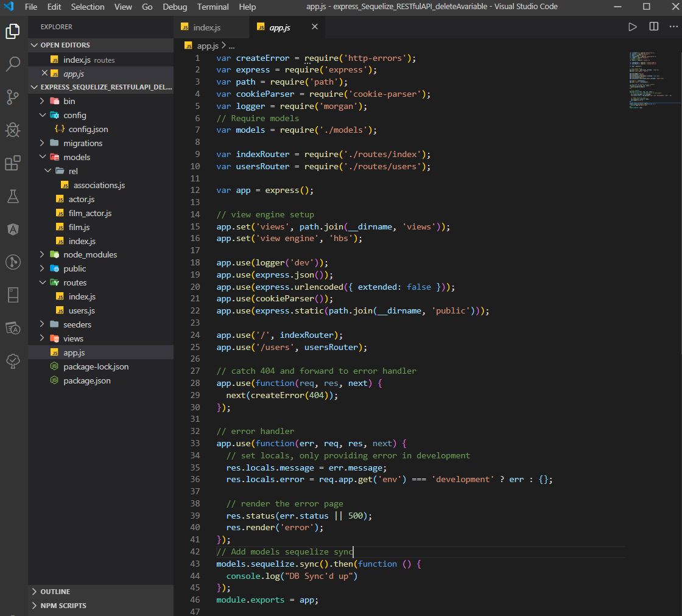Open the Source Control view
The height and width of the screenshot is (616, 682).
tap(13, 96)
